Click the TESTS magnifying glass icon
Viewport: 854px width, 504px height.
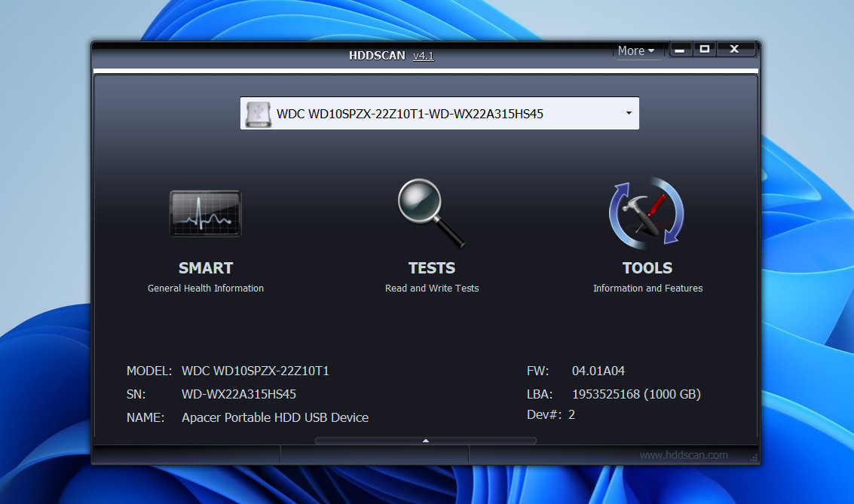point(431,213)
